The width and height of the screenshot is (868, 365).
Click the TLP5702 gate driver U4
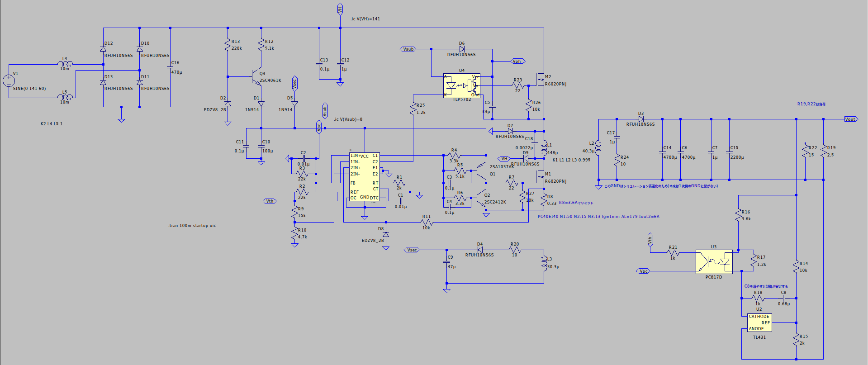pos(462,85)
